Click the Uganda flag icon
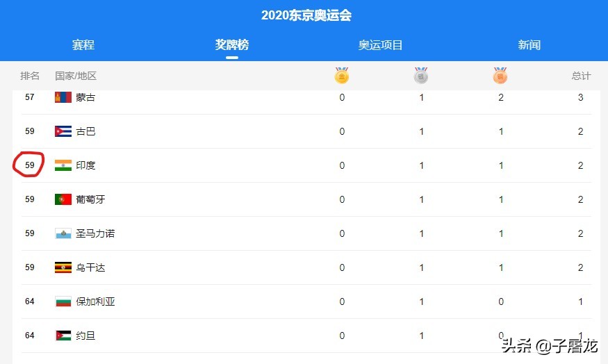The height and width of the screenshot is (364, 608). [63, 267]
